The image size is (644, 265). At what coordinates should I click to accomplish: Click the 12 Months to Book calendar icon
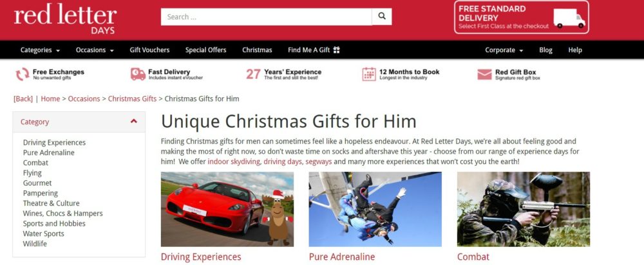pyautogui.click(x=369, y=74)
